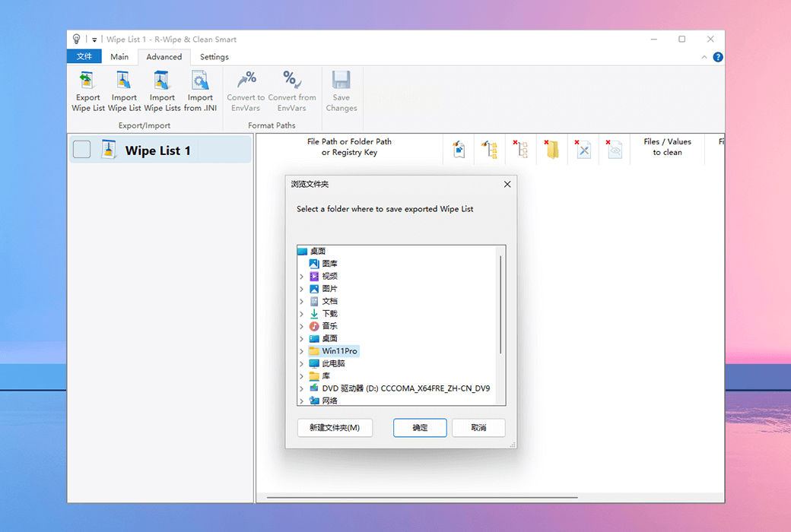
Task: Tick the Wipe List 1 checkbox
Action: [x=82, y=150]
